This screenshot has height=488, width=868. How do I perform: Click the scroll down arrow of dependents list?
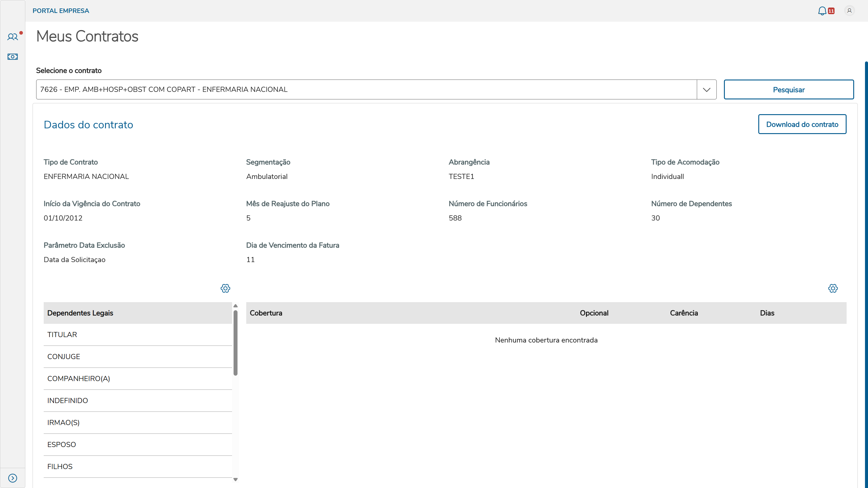[x=235, y=479]
